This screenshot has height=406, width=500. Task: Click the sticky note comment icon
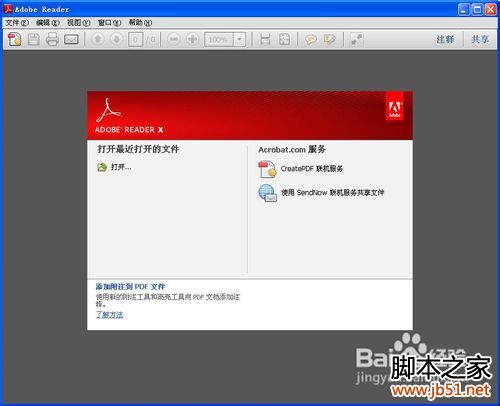pos(311,39)
